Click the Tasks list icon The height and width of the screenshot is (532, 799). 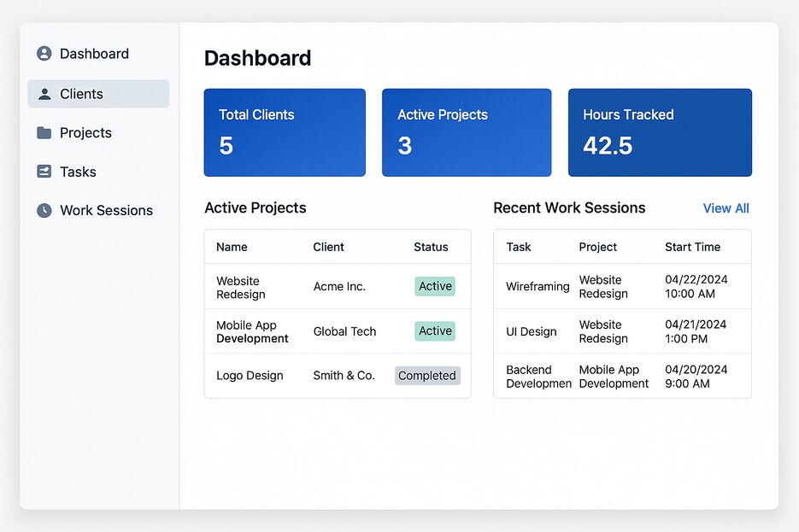(44, 172)
